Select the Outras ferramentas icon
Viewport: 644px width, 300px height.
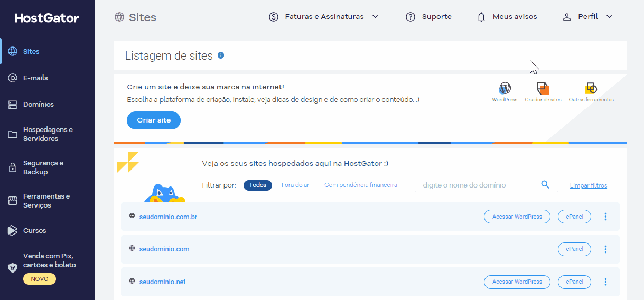(591, 88)
